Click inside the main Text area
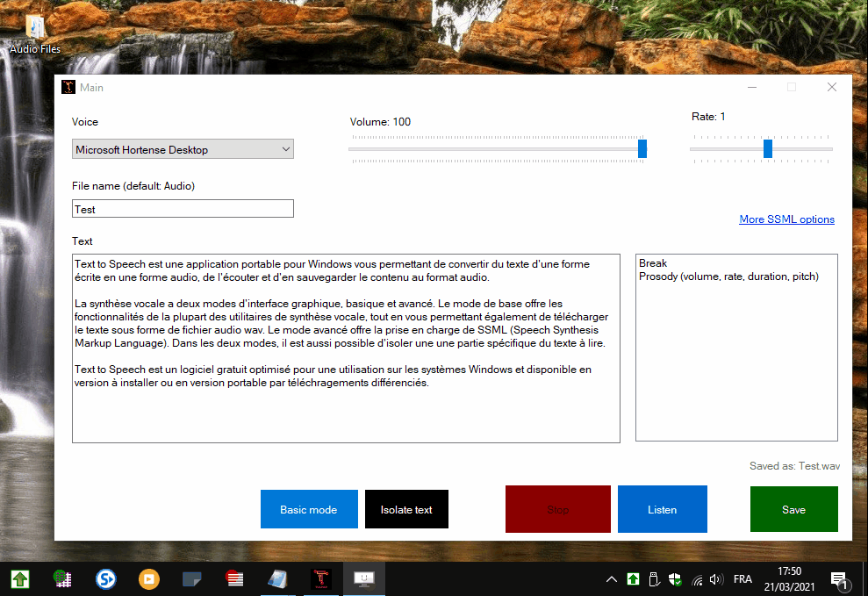This screenshot has width=868, height=596. pyautogui.click(x=346, y=348)
